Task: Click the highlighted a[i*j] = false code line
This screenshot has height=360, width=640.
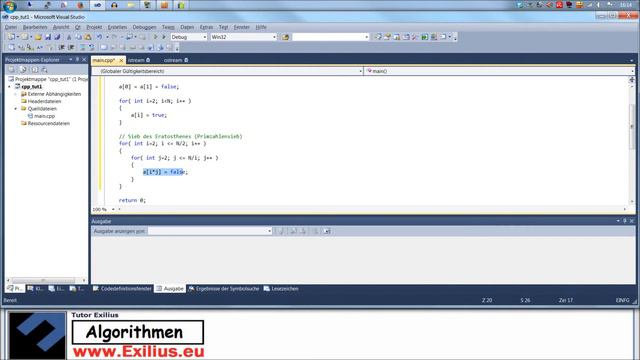Action: click(x=165, y=172)
